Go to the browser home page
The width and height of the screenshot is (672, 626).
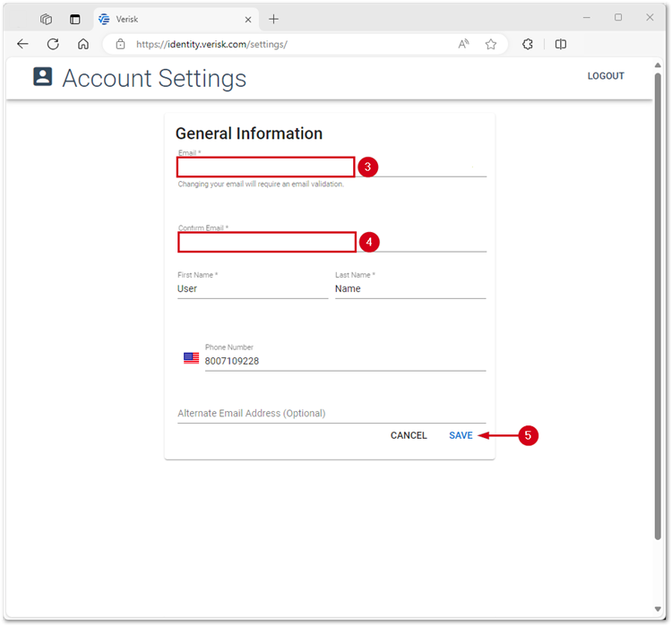pos(83,44)
